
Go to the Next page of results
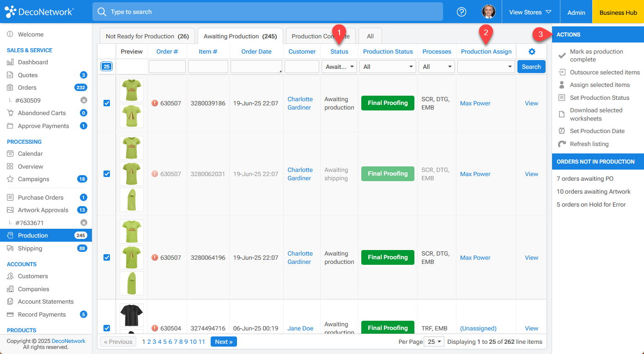click(224, 342)
